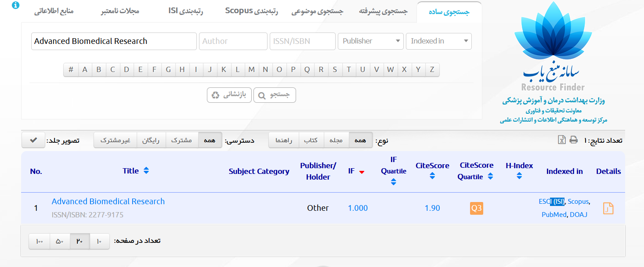Select the رایگان access filter
Viewport: 644px width, 267px height.
coord(151,140)
